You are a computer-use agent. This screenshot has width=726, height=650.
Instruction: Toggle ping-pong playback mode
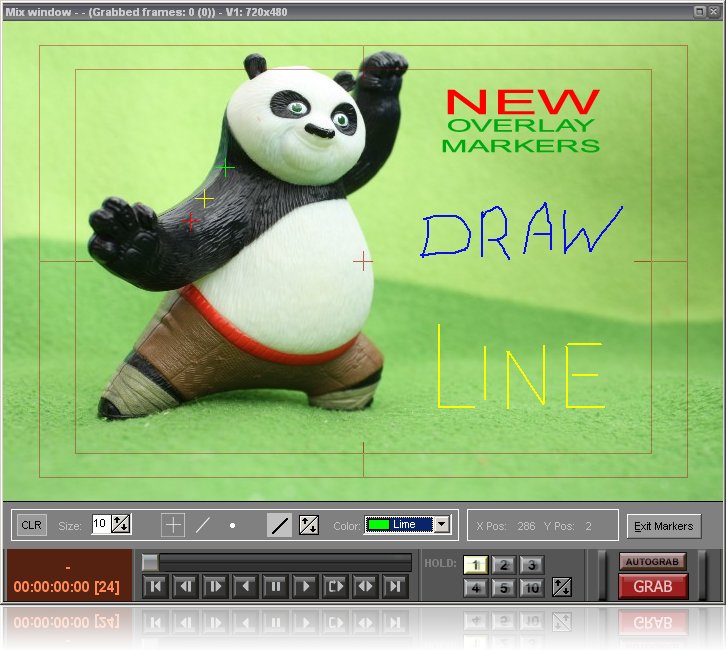(x=365, y=587)
